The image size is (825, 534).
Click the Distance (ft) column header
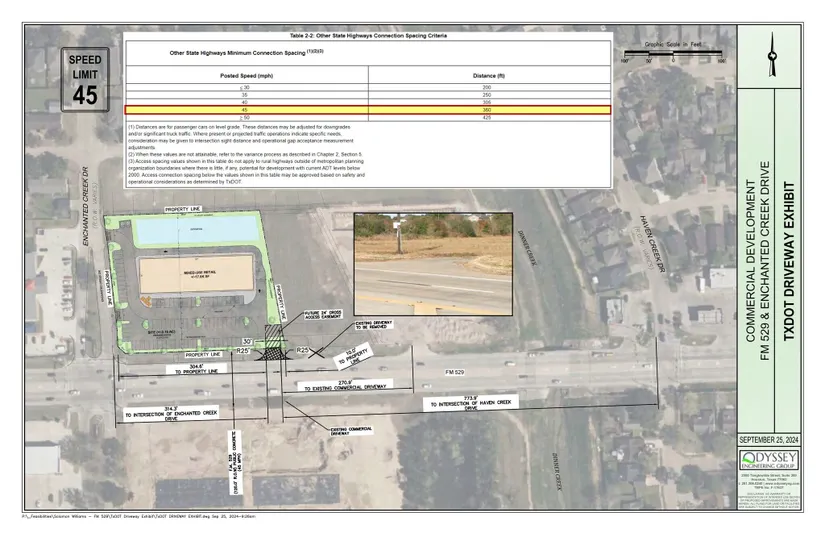(489, 75)
